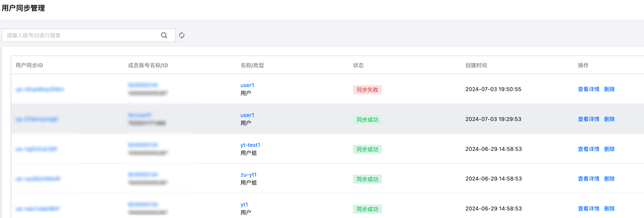Click the yt1 name link
The image size is (644, 218).
click(x=244, y=205)
